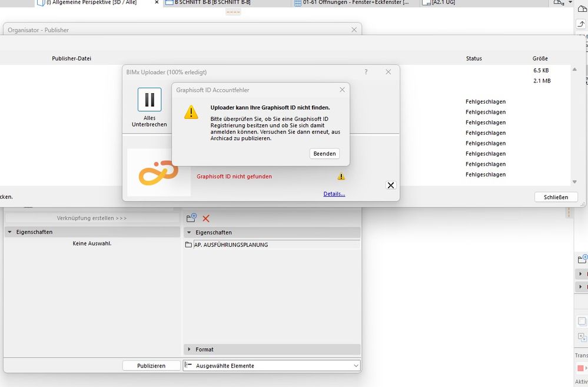Click the folder icon beside AP. AUSFÜHRUNGSPLANUNG
This screenshot has width=588, height=387.
point(188,244)
